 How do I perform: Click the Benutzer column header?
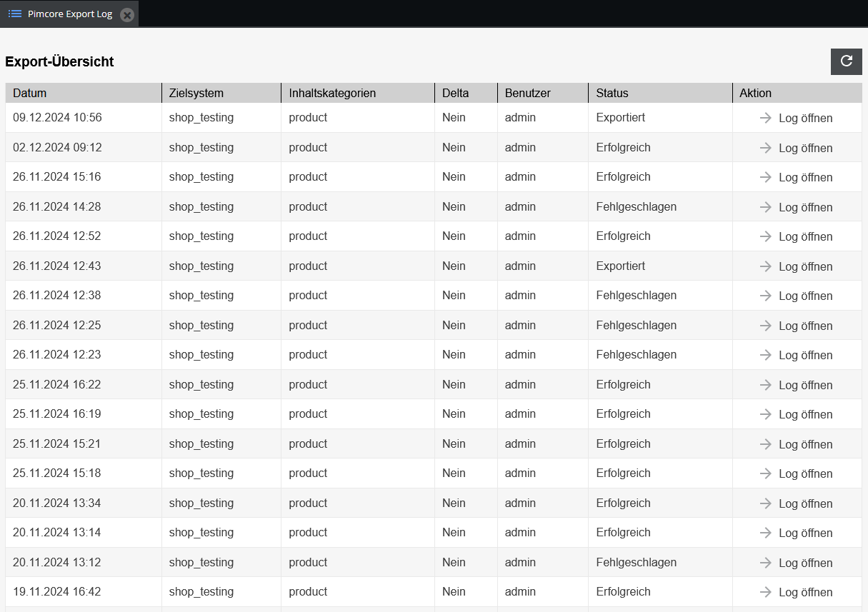tap(543, 93)
